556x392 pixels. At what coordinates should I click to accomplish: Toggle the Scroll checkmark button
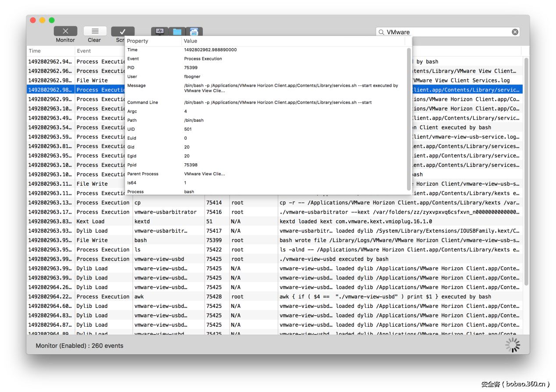122,32
